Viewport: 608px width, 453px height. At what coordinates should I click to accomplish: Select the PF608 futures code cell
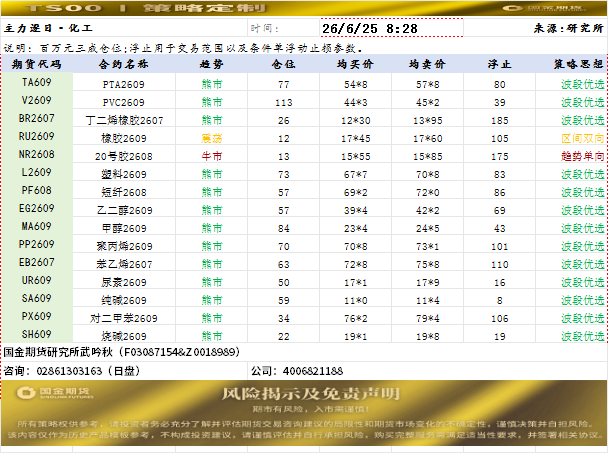coord(36,190)
